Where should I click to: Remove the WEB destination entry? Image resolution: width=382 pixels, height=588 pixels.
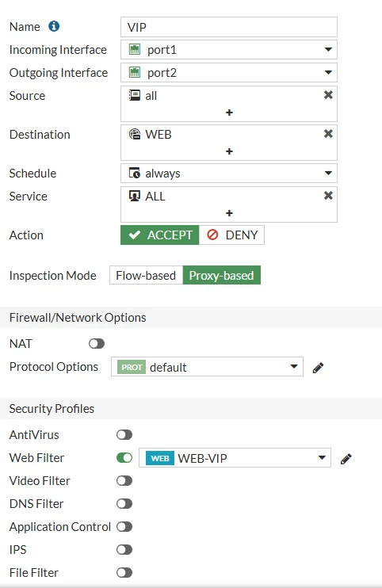pyautogui.click(x=328, y=133)
